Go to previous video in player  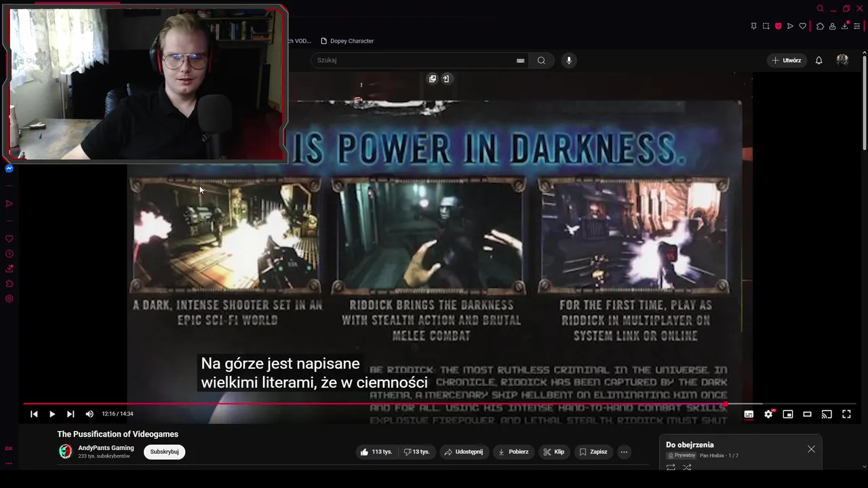pyautogui.click(x=34, y=414)
